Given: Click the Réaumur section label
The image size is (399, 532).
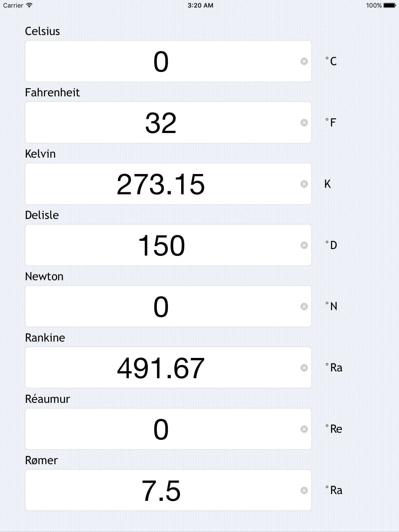Looking at the screenshot, I should (47, 399).
